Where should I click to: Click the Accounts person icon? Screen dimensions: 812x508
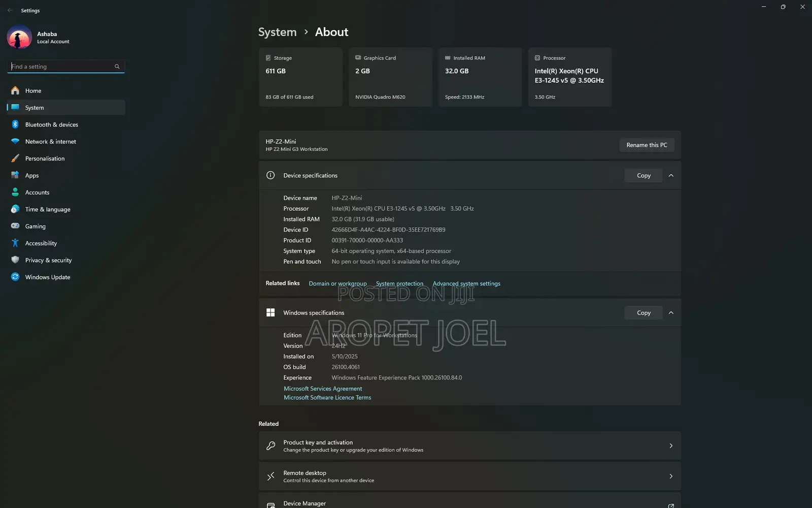(15, 192)
